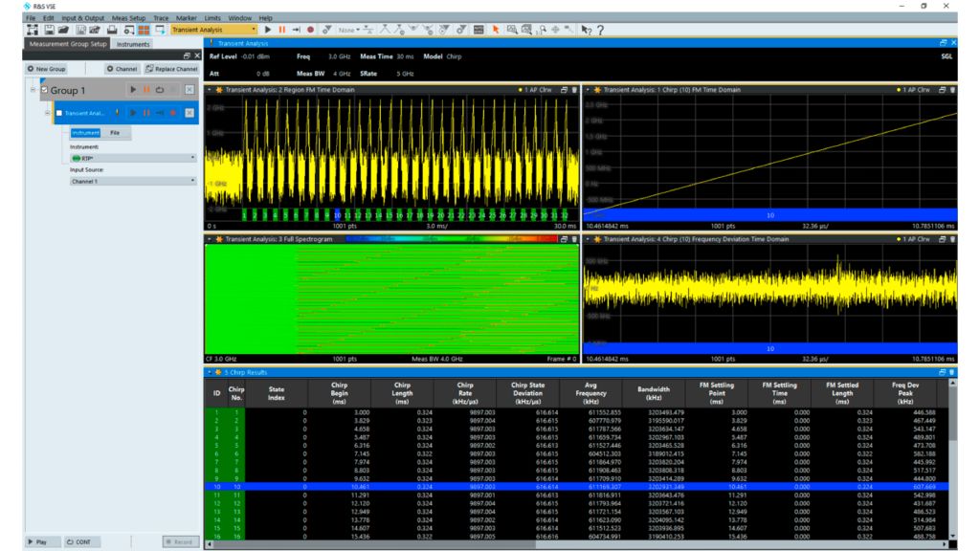Open the Transient Analysis channel dropdown in toolbar
The image size is (980, 551).
point(254,30)
